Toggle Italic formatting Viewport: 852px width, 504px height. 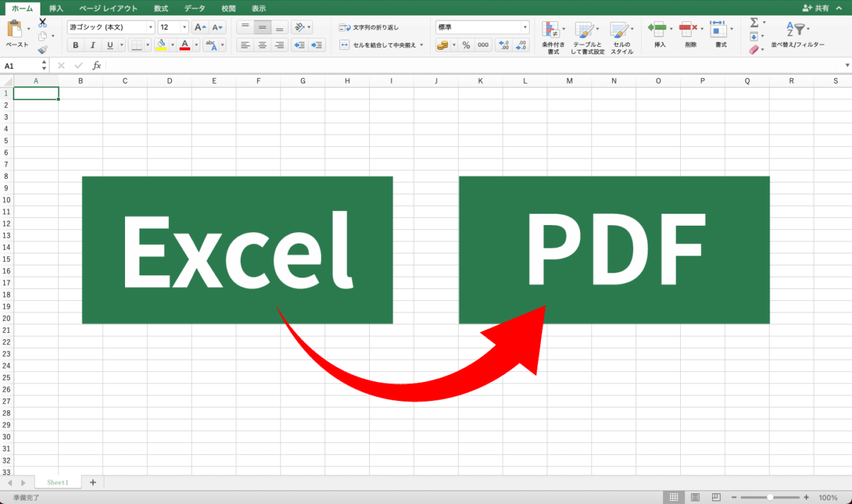click(x=92, y=45)
